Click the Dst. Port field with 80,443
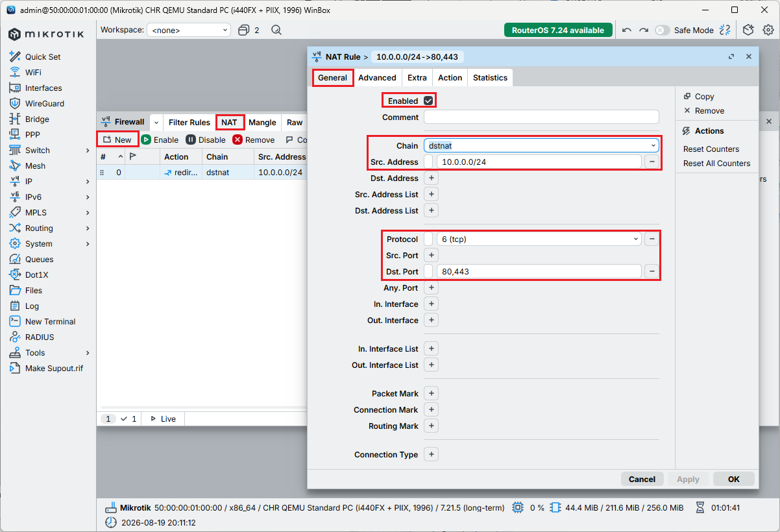Viewport: 780px width, 532px height. (x=539, y=271)
